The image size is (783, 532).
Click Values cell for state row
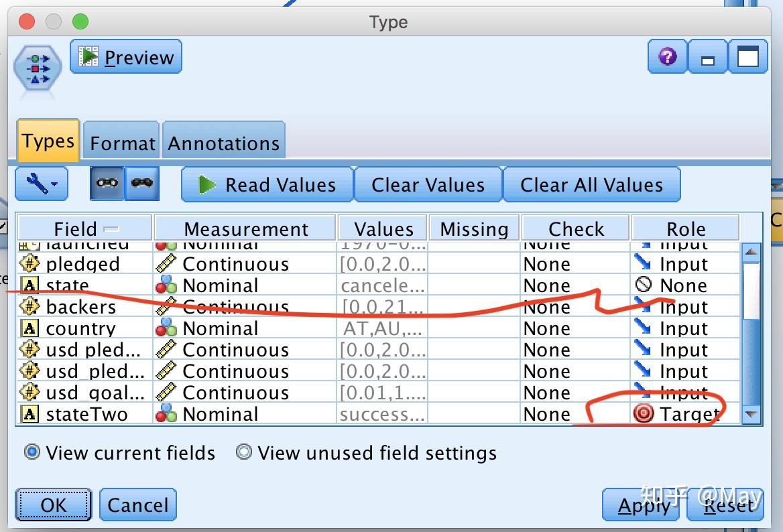pos(383,285)
